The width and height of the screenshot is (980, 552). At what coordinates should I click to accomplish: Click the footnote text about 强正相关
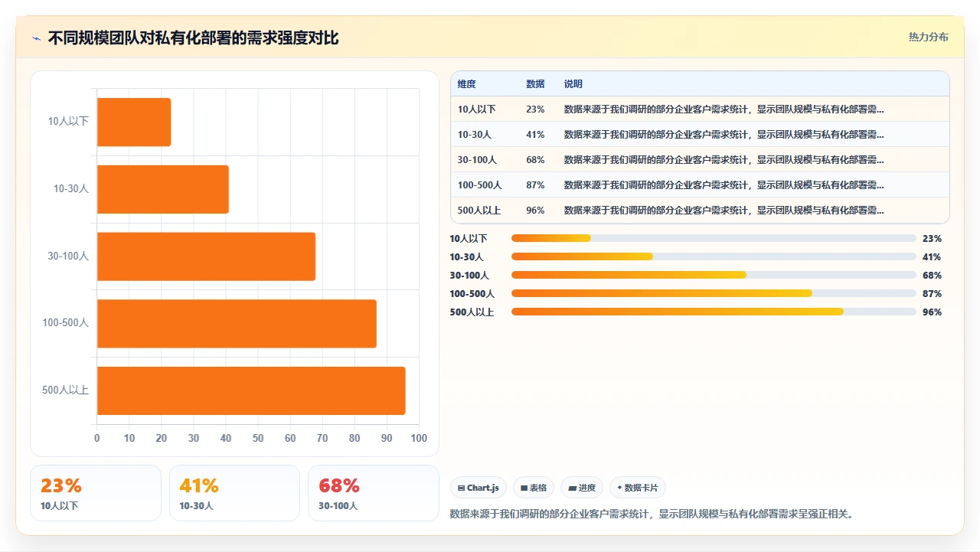click(652, 514)
